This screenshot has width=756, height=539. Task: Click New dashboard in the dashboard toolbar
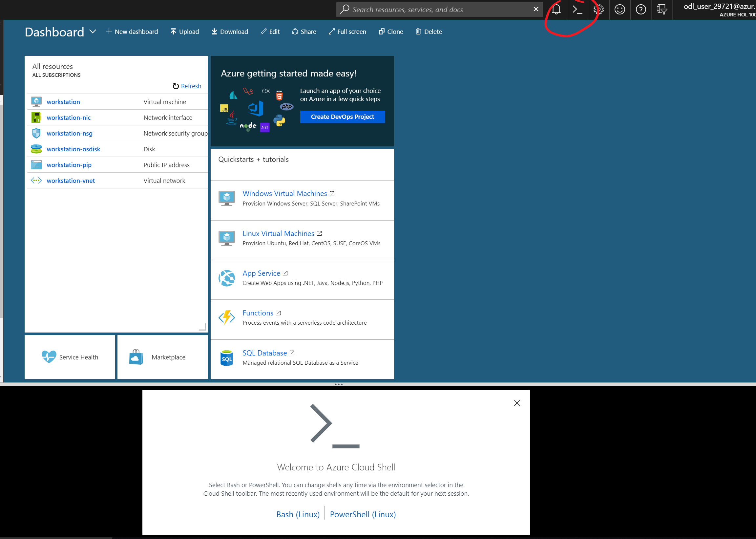pos(132,32)
